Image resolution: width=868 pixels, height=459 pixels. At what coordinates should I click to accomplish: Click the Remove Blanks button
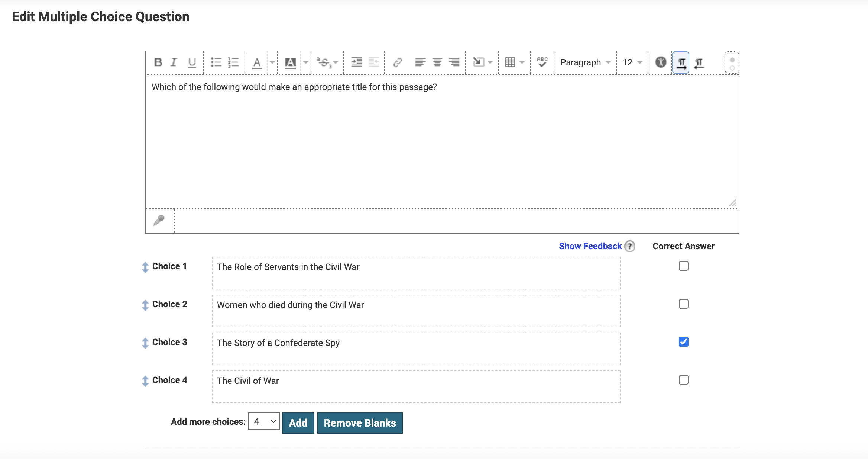pyautogui.click(x=360, y=423)
